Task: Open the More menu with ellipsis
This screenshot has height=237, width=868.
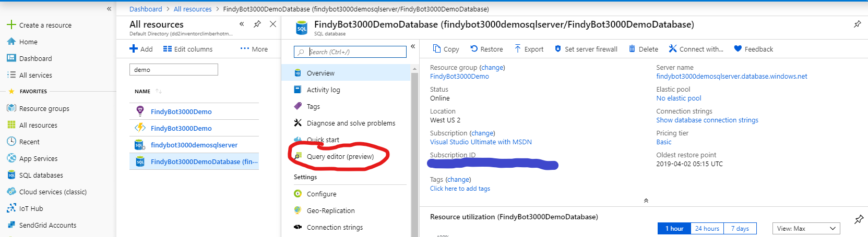Action: 254,49
